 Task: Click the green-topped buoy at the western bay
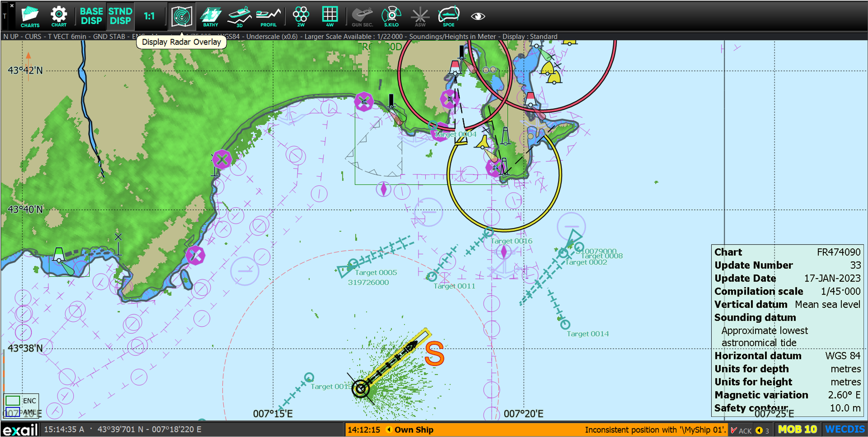59,254
